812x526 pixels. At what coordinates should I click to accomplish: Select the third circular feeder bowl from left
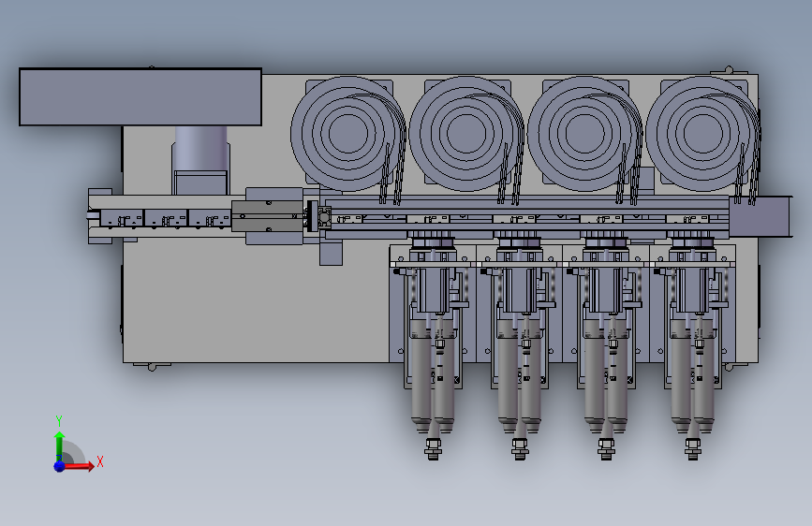point(584,134)
